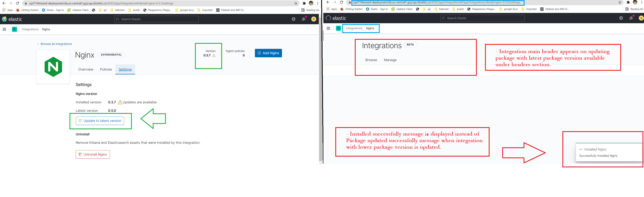Screen dimensions: 644x197
Task: Click green D space avatar in left window
Action: click(14, 29)
